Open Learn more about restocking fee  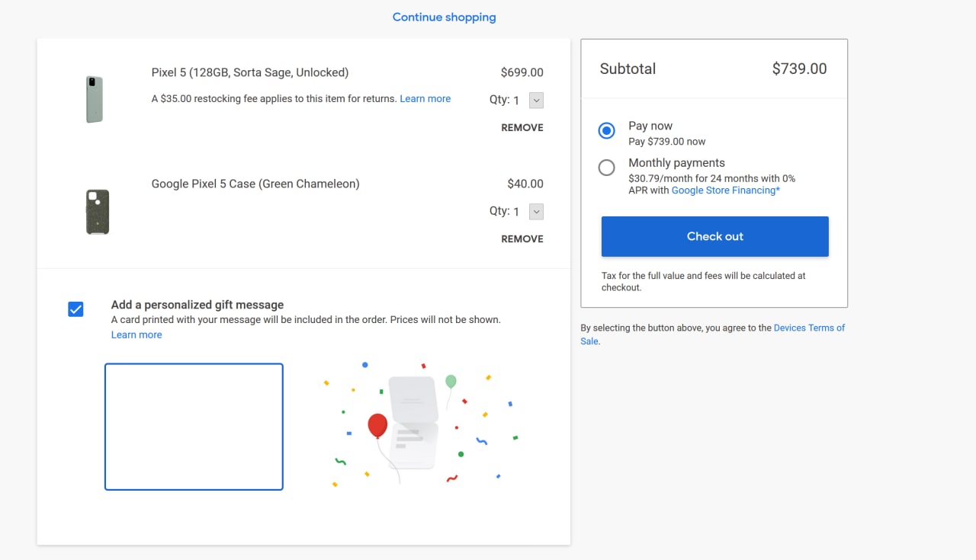[425, 98]
